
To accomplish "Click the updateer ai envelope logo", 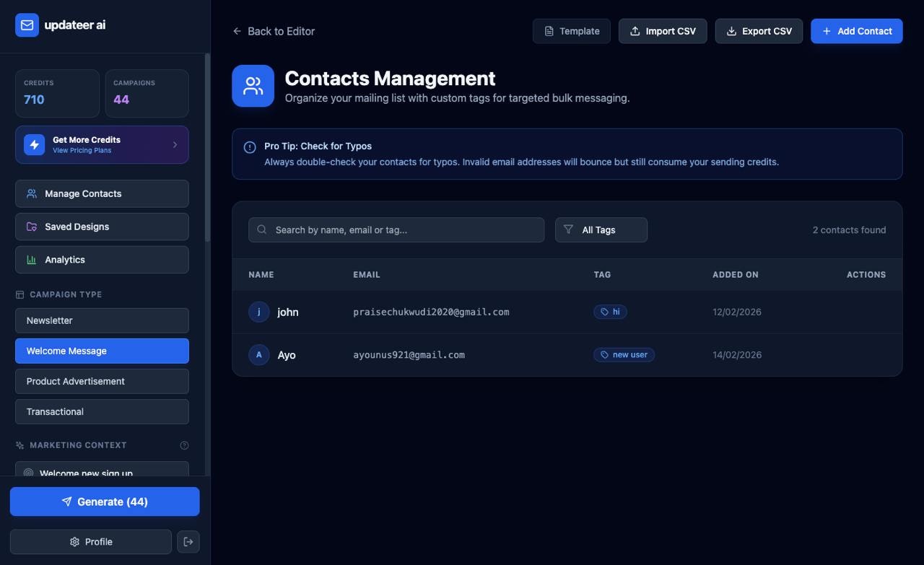I will [x=27, y=25].
